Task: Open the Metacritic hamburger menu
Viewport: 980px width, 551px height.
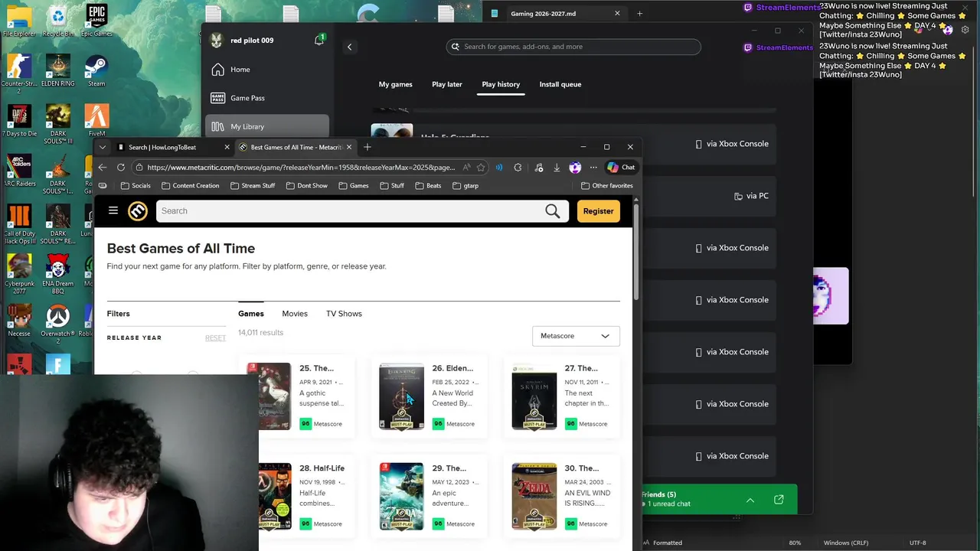Action: [113, 210]
